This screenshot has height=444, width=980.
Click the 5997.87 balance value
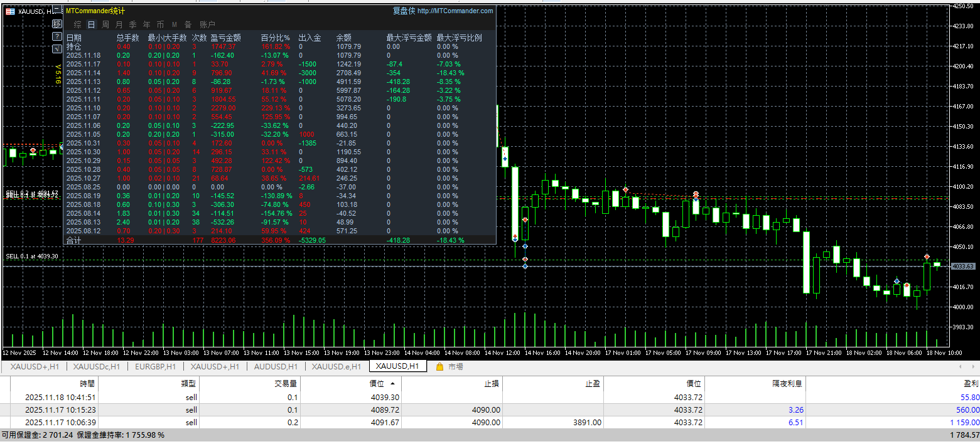349,90
